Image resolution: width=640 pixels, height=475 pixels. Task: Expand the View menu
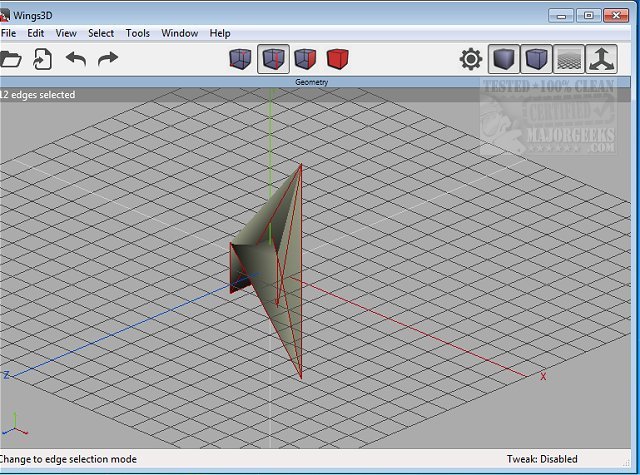[66, 33]
